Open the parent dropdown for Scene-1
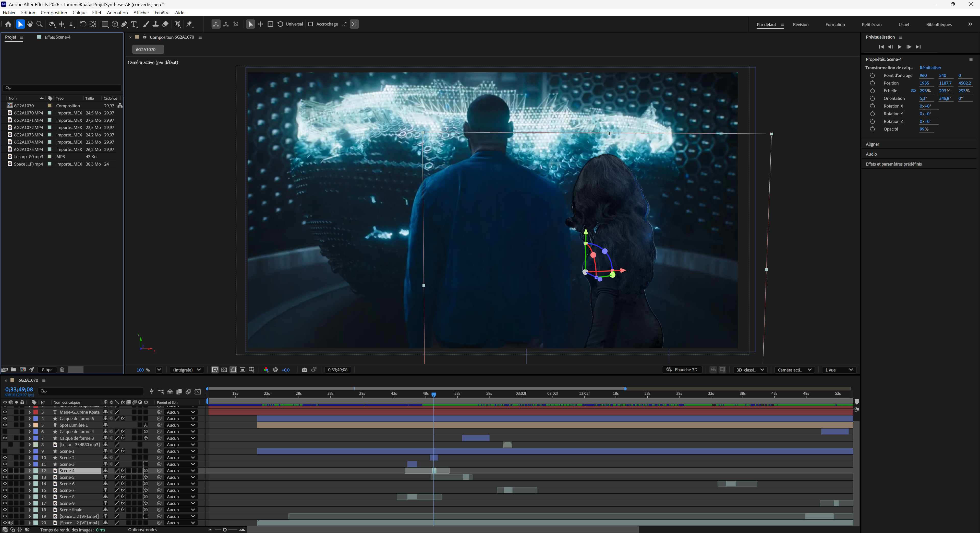 [181, 451]
